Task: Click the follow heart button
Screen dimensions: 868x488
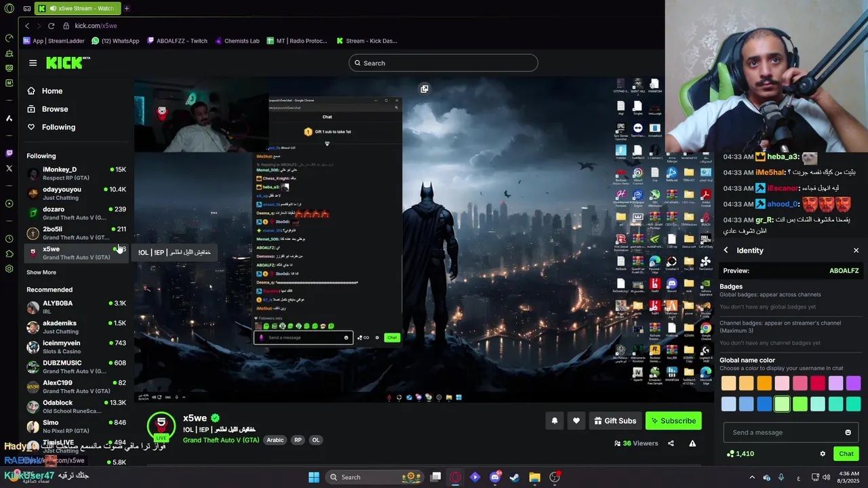Action: point(576,421)
